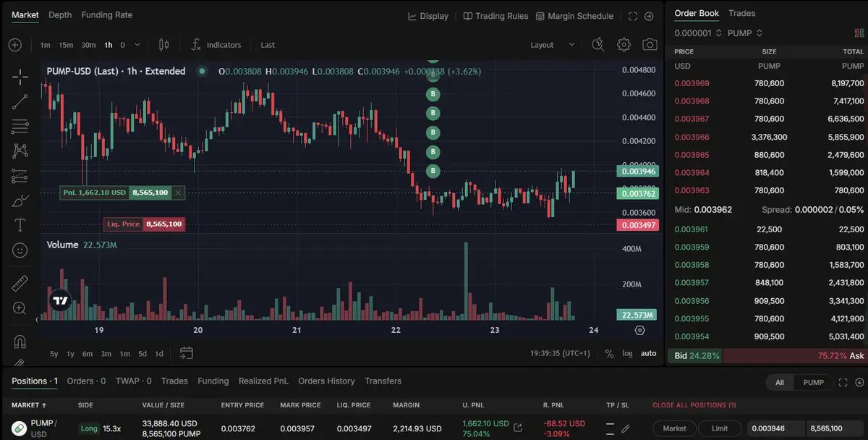This screenshot has height=440, width=868.
Task: Take a chart snapshot with camera icon
Action: [x=650, y=45]
